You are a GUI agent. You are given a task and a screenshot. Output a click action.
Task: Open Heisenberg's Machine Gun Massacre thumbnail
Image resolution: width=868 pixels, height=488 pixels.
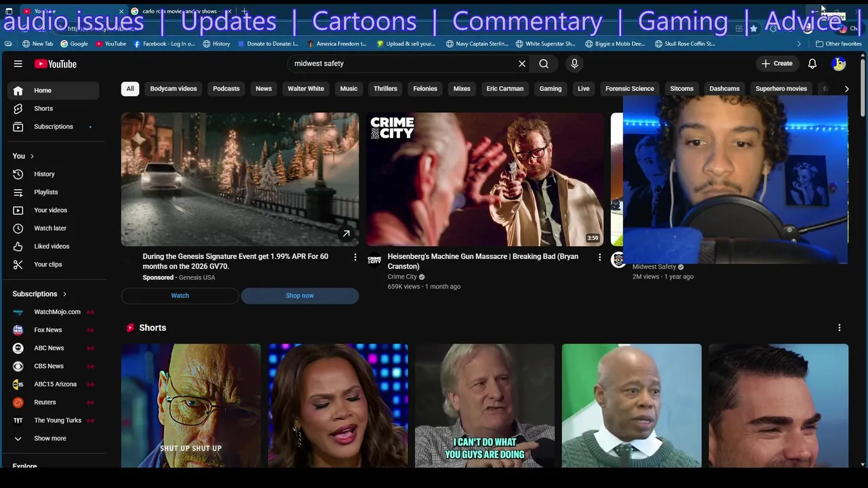click(x=485, y=179)
